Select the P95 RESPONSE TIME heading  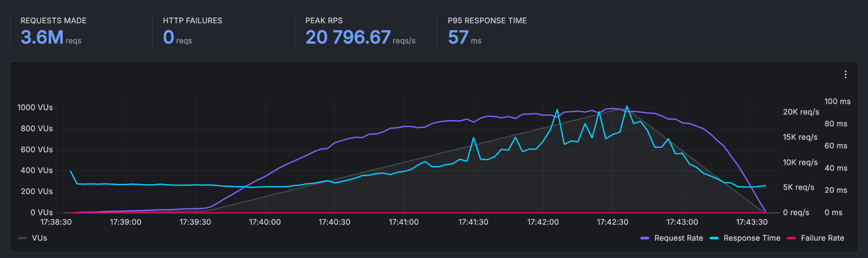(487, 20)
